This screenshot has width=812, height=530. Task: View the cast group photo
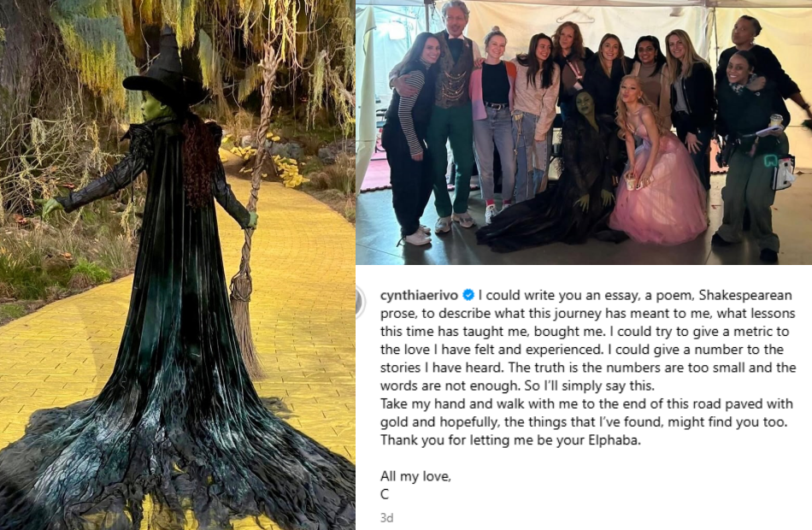(584, 132)
